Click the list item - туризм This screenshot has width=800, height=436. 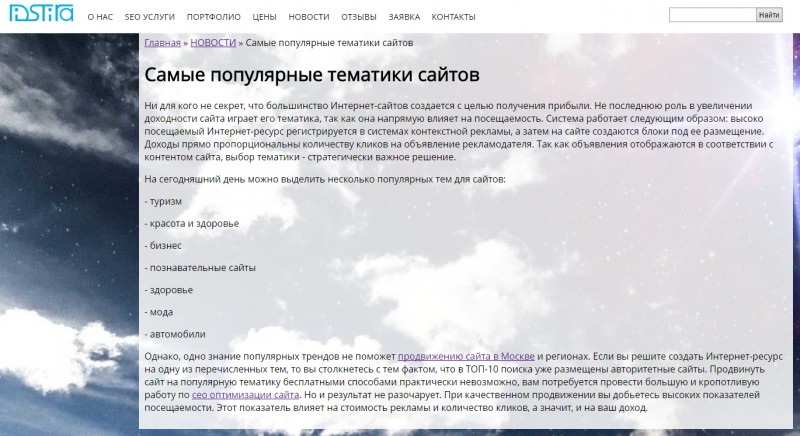tap(163, 201)
